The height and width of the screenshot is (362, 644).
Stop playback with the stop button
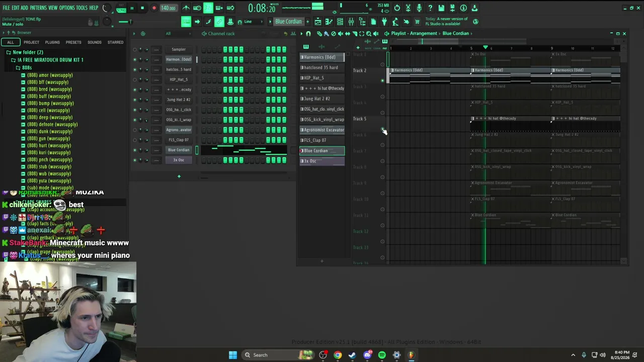click(x=142, y=8)
